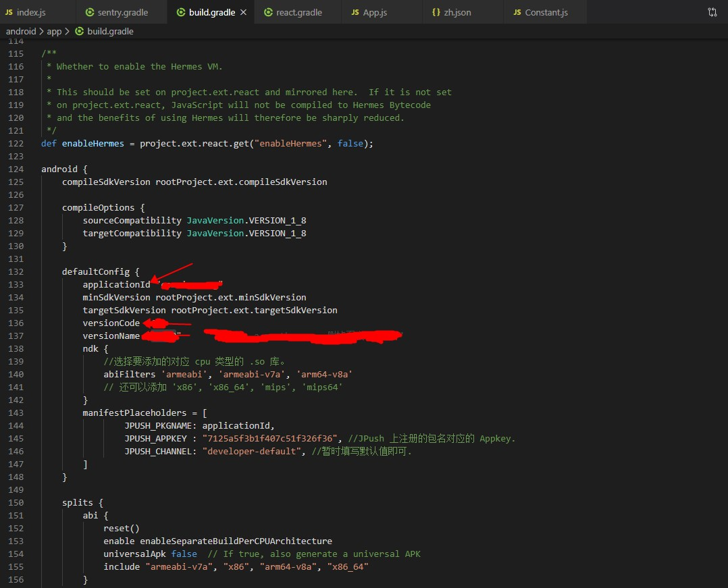Click abiFilters on line 140
728x588 pixels.
point(130,374)
